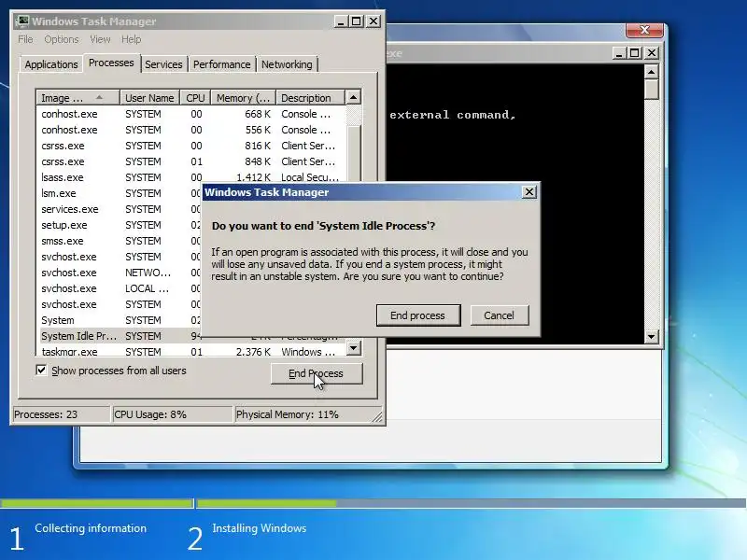Click the console window scrollbar thumb
The width and height of the screenshot is (747, 560).
click(651, 90)
